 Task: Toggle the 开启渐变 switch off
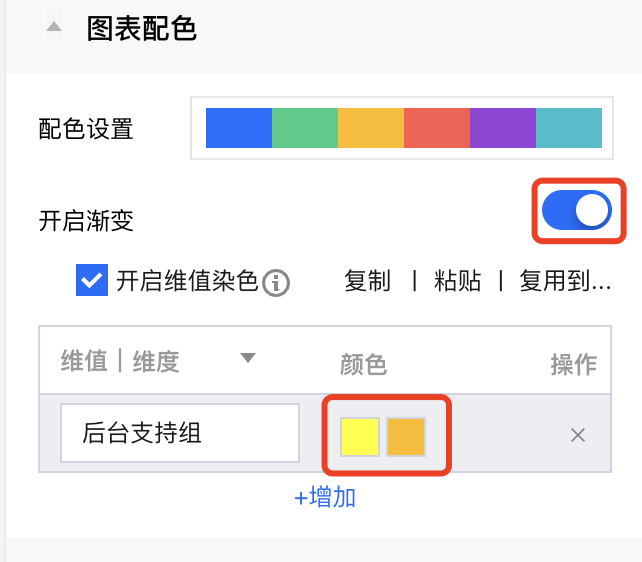point(576,210)
